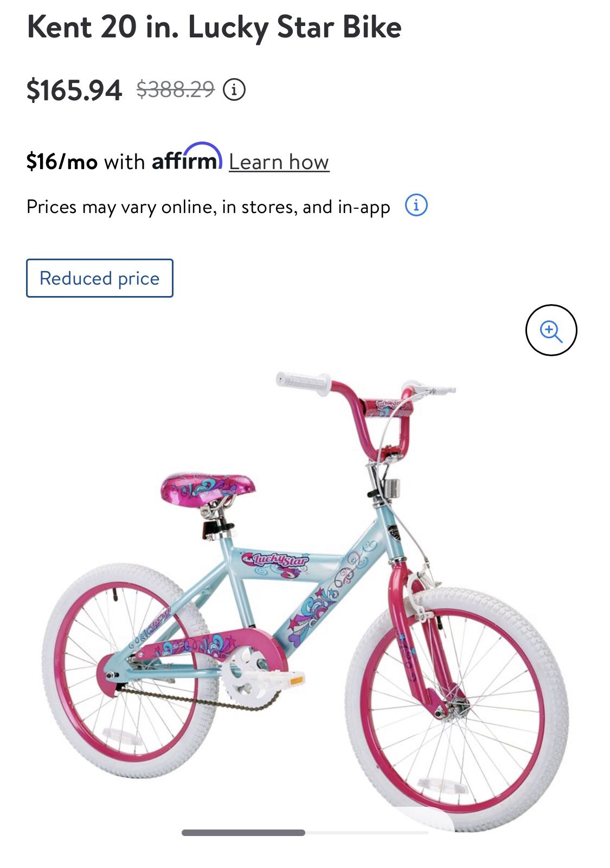Open the Kent Lucky Star bike photo
The height and width of the screenshot is (868, 610).
[305, 600]
